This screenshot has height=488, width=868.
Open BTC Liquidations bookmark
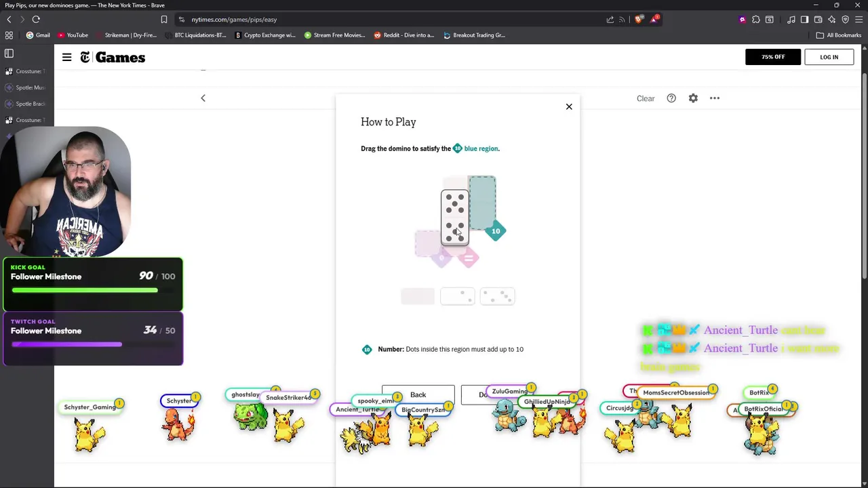(x=195, y=35)
